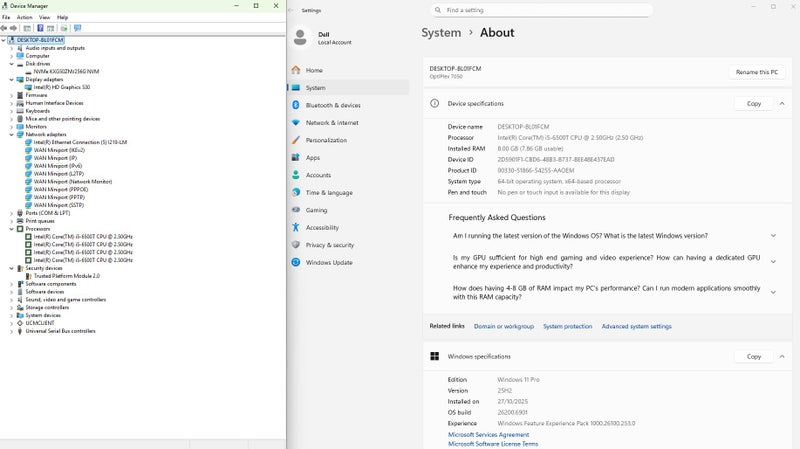This screenshot has width=800, height=449.
Task: Open Bluetooth & devices in Settings sidebar
Action: coord(333,105)
